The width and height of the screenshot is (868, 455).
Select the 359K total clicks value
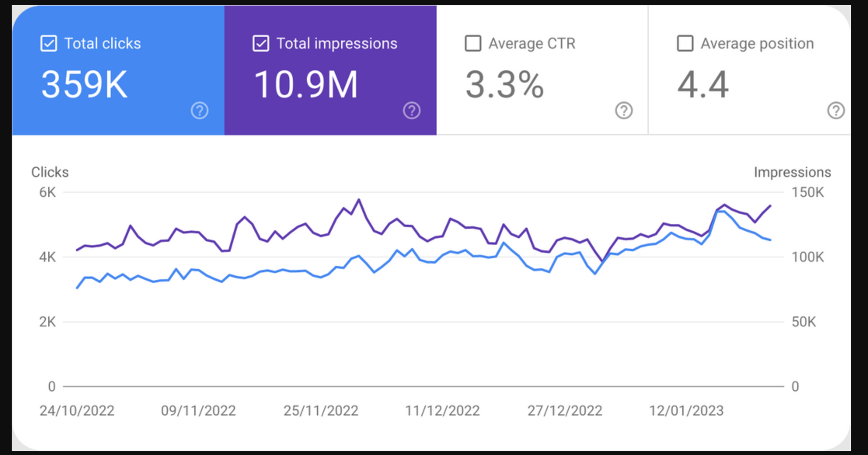[84, 84]
